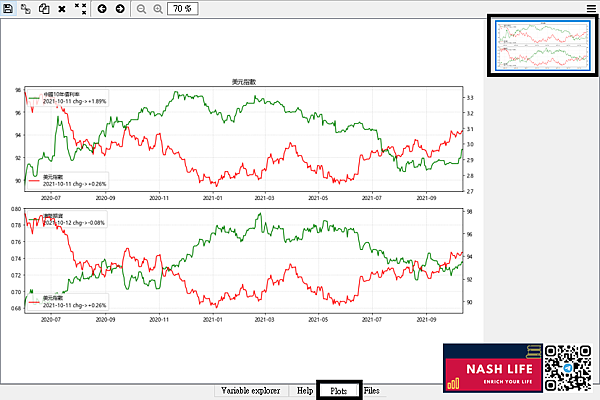Go to the previous plot arrow
The height and width of the screenshot is (400, 600).
click(x=102, y=8)
